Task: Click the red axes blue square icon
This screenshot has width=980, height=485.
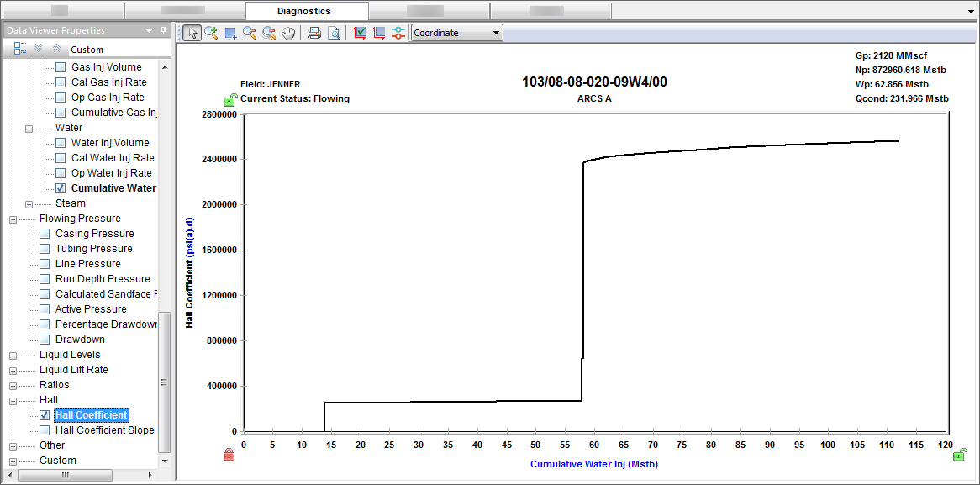Action: pyautogui.click(x=379, y=33)
